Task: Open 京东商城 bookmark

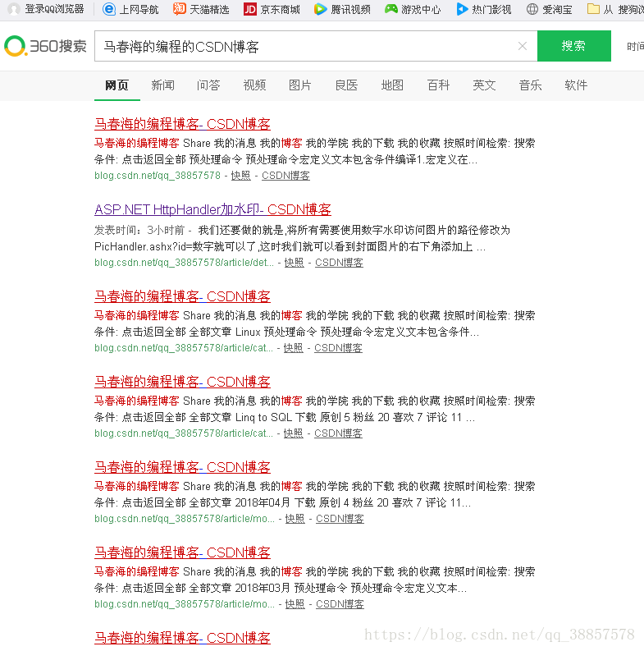Action: (x=272, y=9)
